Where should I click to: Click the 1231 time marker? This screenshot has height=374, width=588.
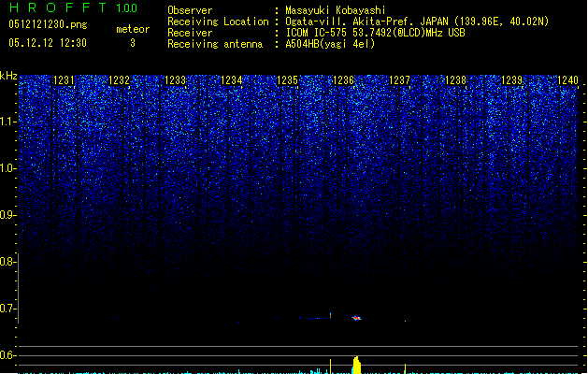coord(64,80)
